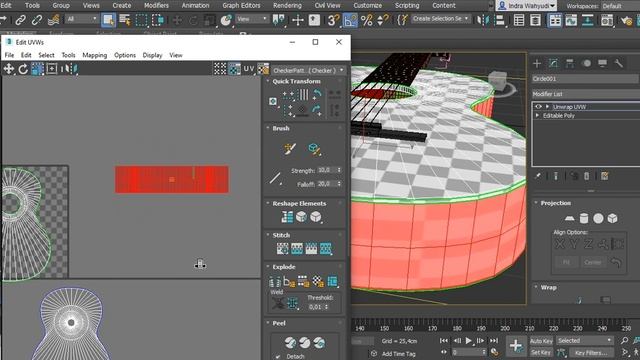Click the Brush Strength spinner arrows
Screen dimensions: 640x360
click(x=339, y=170)
